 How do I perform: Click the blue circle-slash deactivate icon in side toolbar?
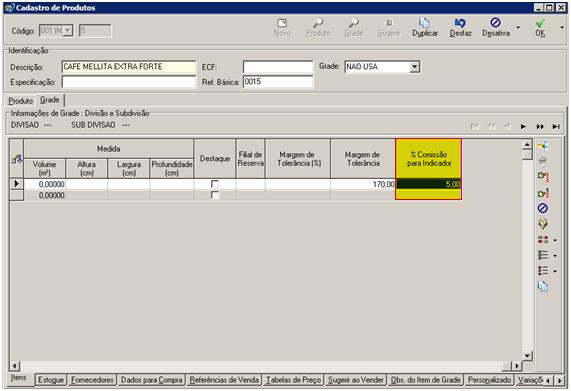pyautogui.click(x=543, y=208)
